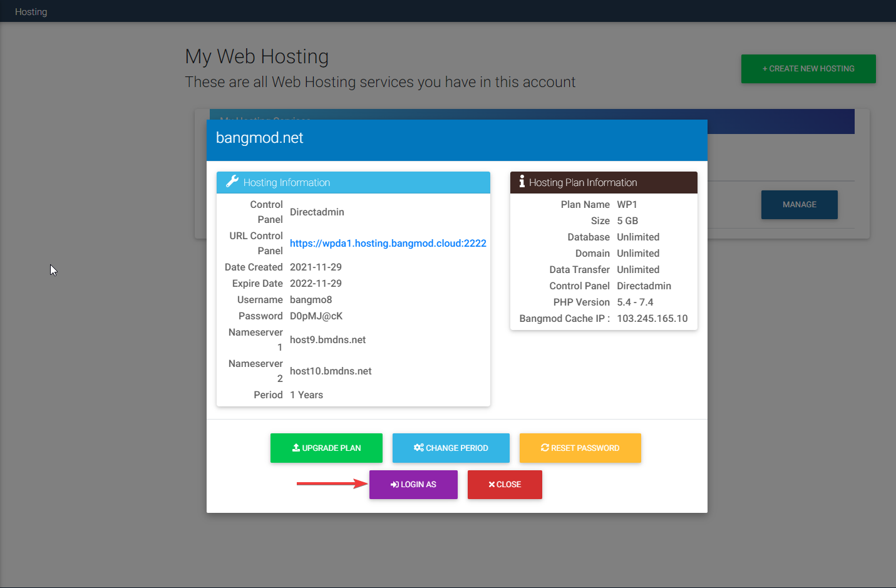The width and height of the screenshot is (896, 588).
Task: Click the Reset Password button
Action: click(x=580, y=448)
